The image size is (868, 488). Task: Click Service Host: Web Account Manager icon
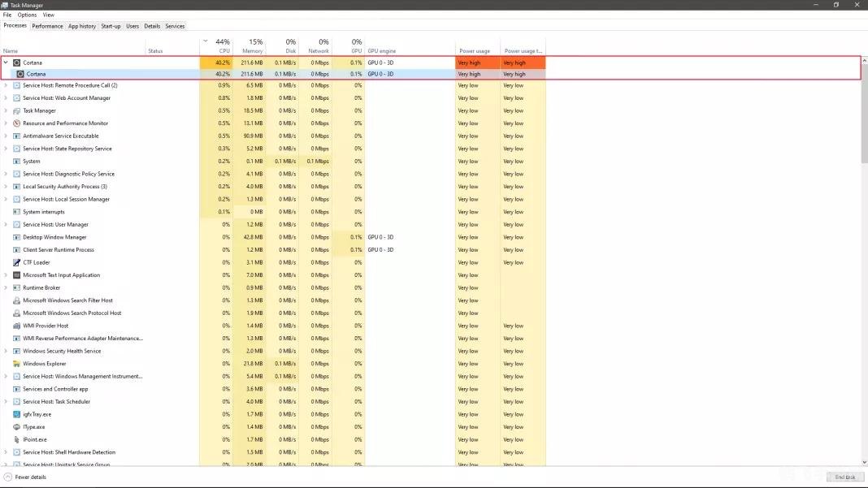(16, 98)
